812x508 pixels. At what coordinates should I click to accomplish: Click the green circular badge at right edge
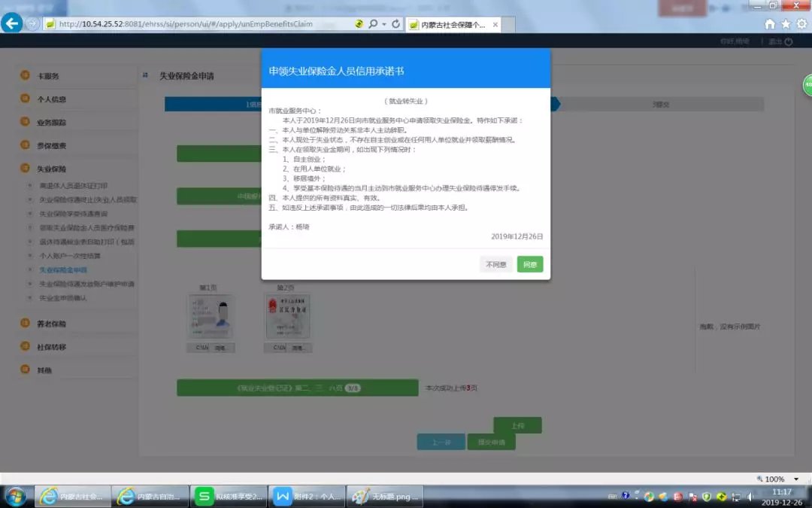tap(807, 85)
